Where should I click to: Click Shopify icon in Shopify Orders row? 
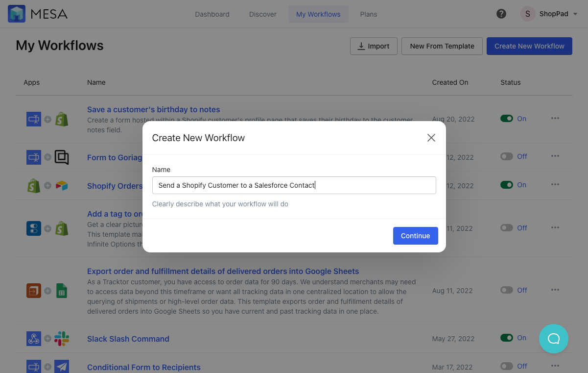coord(34,186)
